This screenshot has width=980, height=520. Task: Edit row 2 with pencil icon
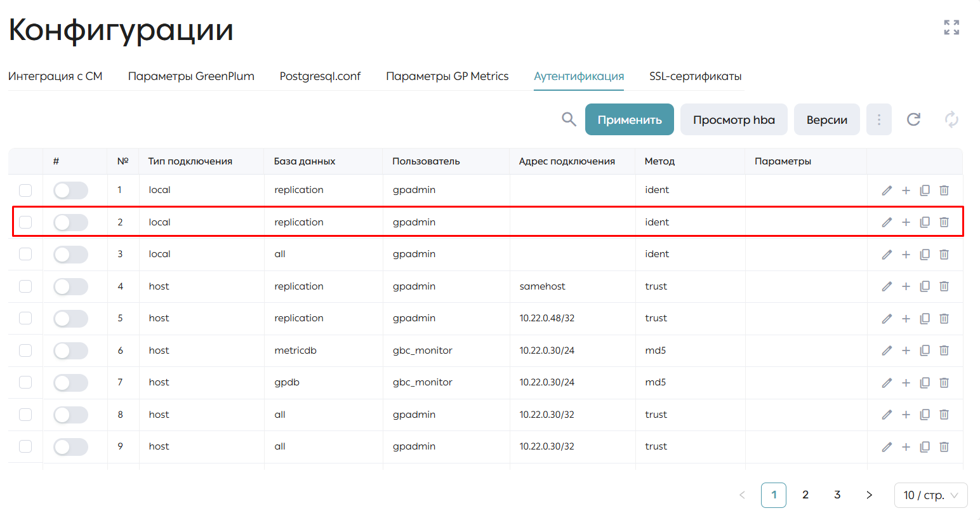(887, 222)
